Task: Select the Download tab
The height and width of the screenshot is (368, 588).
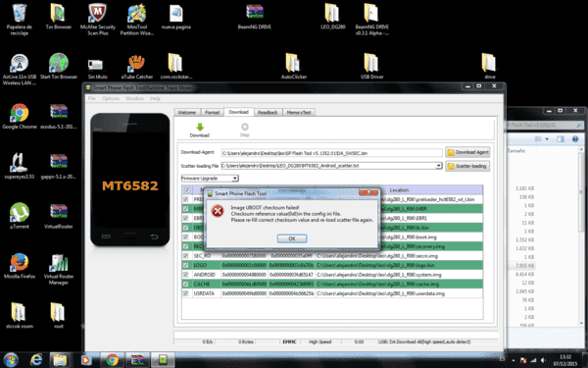Action: pyautogui.click(x=238, y=112)
